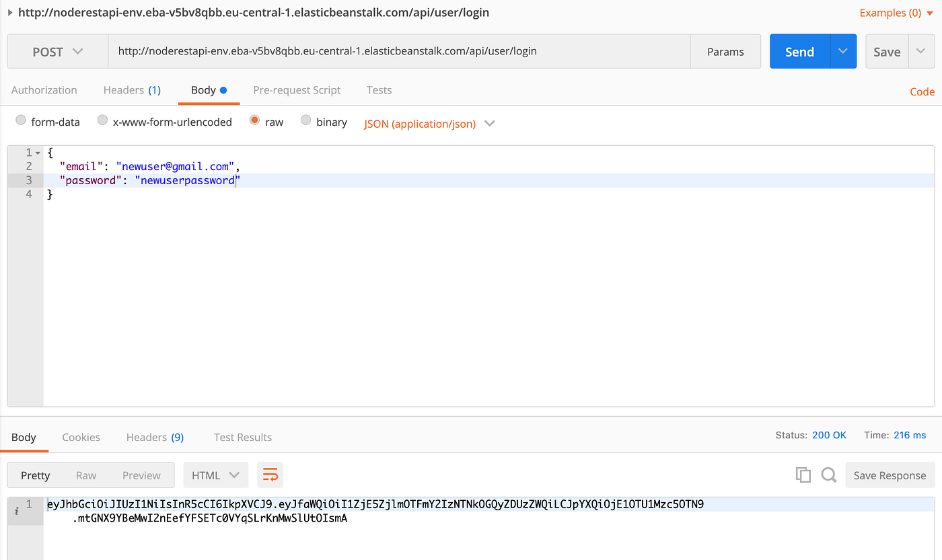Viewport: 942px width, 560px height.
Task: View the response Cookies tab
Action: click(x=81, y=437)
